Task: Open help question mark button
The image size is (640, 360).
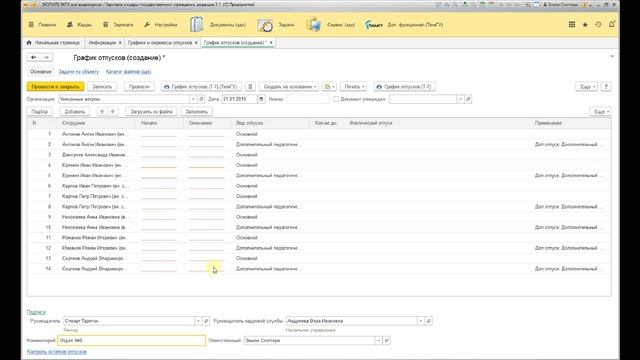Action: 607,87
